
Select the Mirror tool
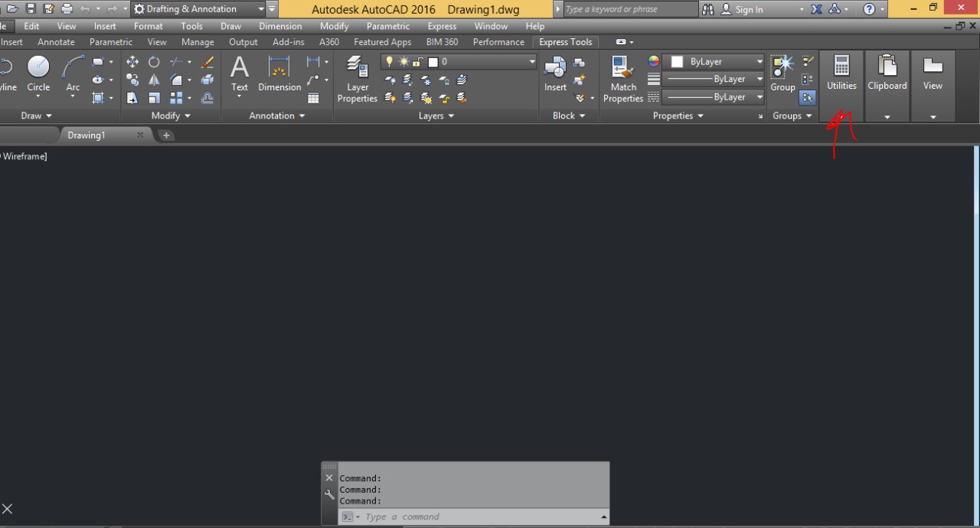coord(154,80)
